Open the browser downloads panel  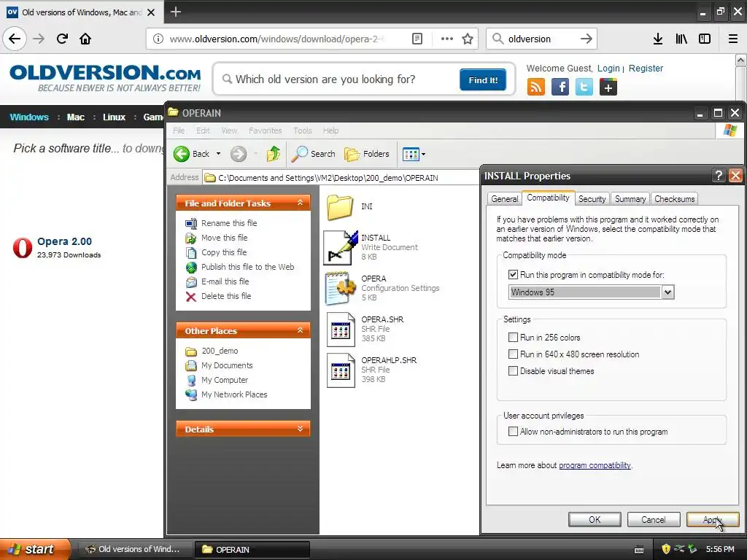point(658,39)
